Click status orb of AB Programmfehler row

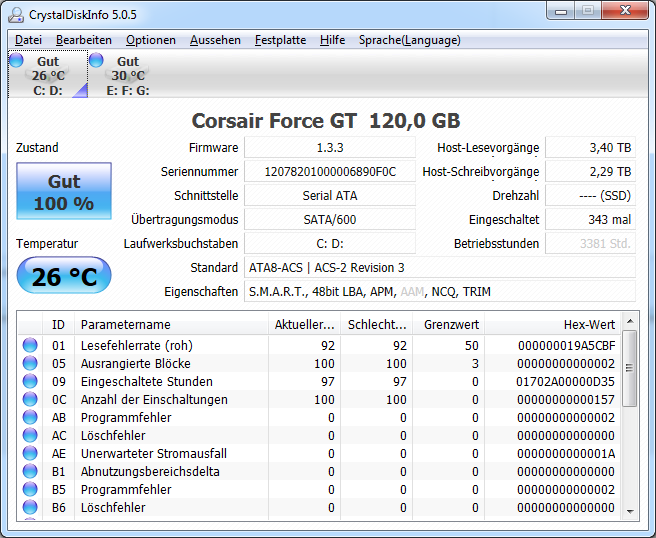pos(30,417)
